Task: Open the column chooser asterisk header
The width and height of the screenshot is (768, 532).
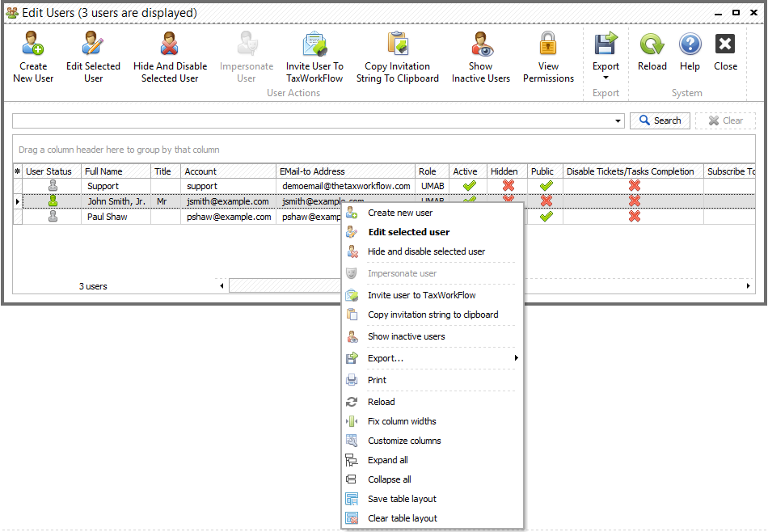Action: tap(18, 171)
